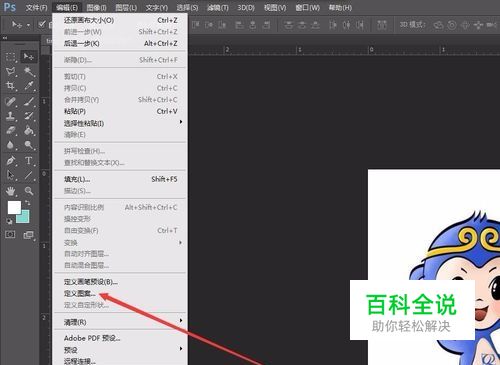Click the 3D roll object icon
This screenshot has height=365, width=500.
452,25
